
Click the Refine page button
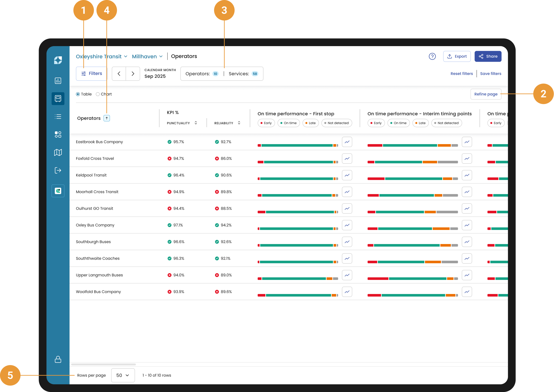[x=485, y=94]
